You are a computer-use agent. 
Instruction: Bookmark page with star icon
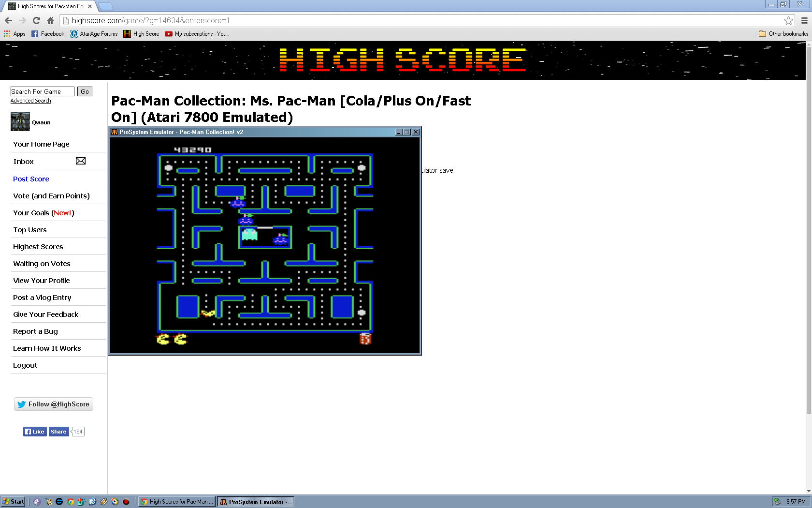click(788, 20)
